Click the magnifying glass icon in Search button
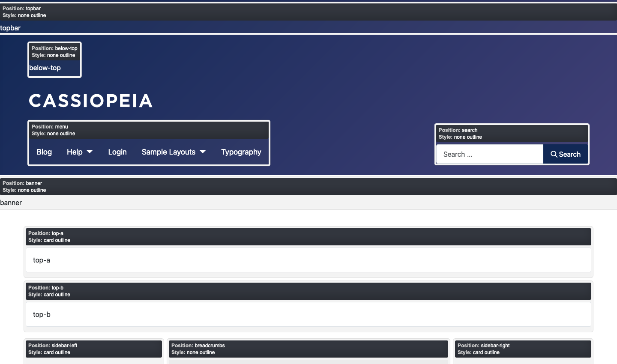Image resolution: width=617 pixels, height=364 pixels. click(x=554, y=154)
